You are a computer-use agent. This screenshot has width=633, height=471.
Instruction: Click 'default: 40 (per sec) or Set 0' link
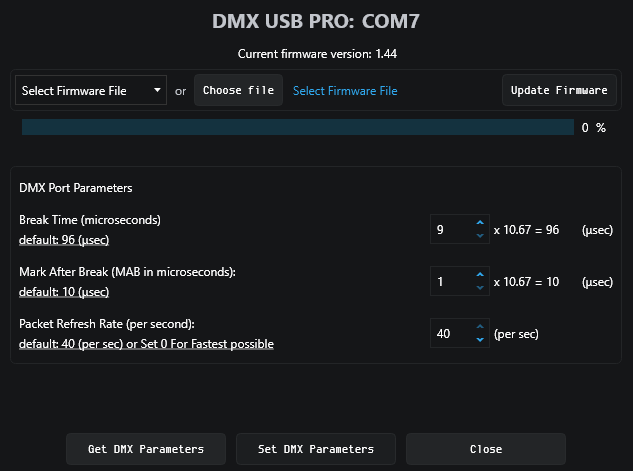click(x=146, y=344)
